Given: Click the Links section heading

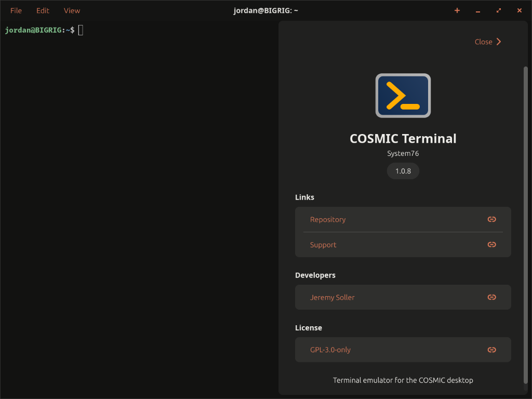Looking at the screenshot, I should coord(304,197).
